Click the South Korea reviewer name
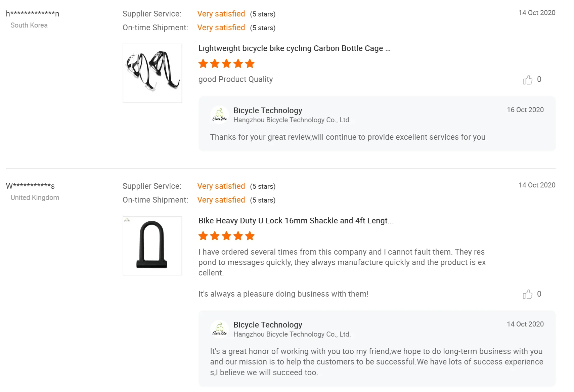This screenshot has height=392, width=574. pyautogui.click(x=33, y=14)
